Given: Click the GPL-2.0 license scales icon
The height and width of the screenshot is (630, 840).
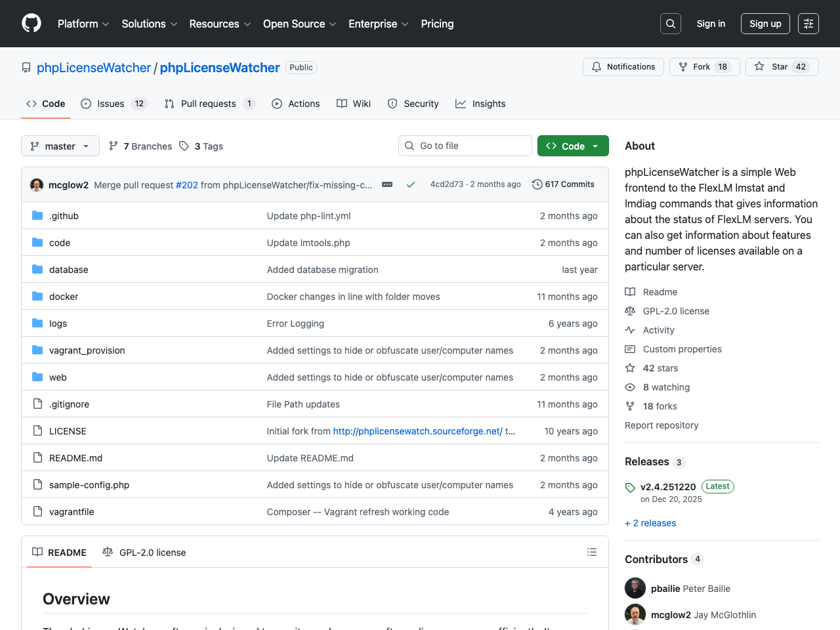Looking at the screenshot, I should 629,310.
